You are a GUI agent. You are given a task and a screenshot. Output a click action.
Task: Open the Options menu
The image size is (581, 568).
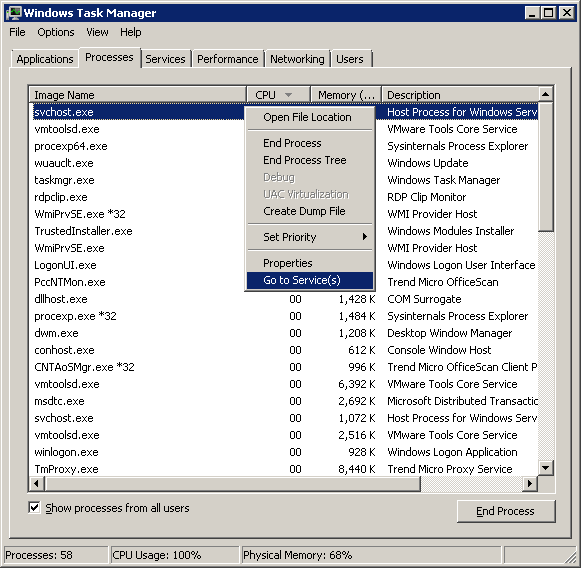pos(56,32)
